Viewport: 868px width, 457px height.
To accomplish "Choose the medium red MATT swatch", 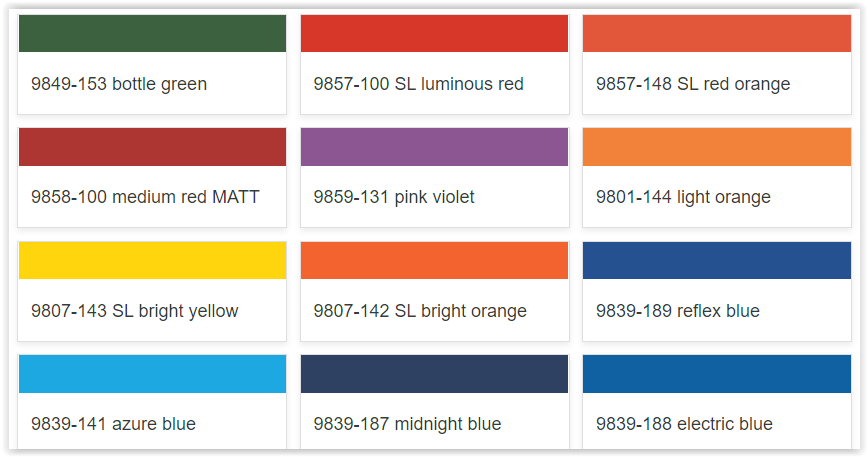I will coord(152,147).
